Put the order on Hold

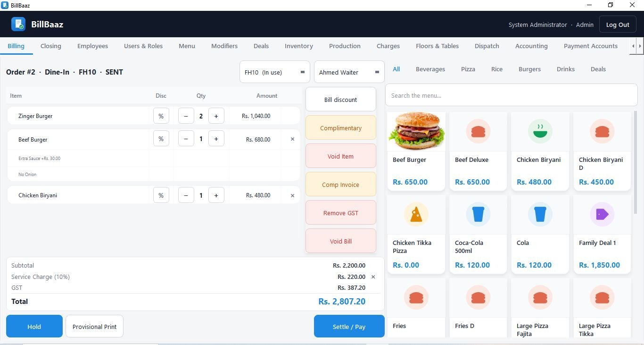point(34,326)
